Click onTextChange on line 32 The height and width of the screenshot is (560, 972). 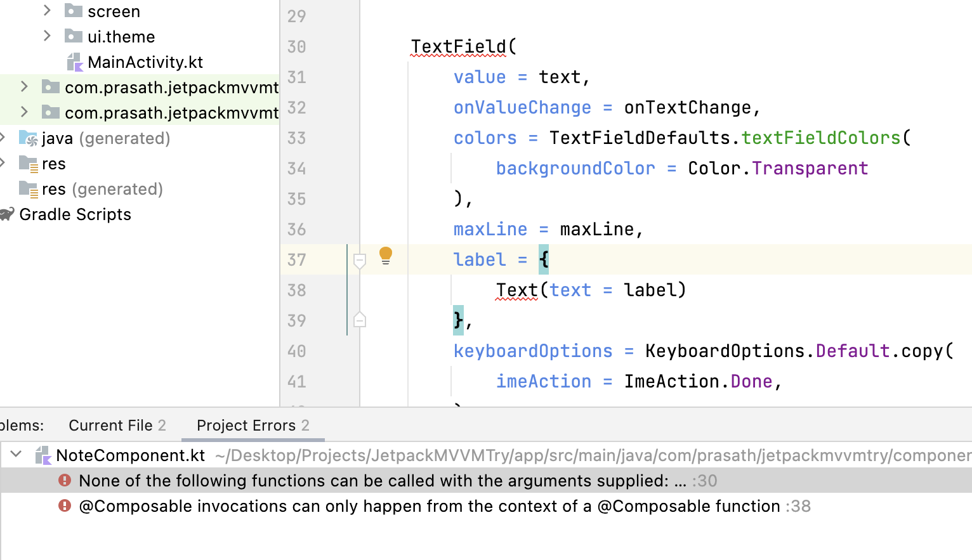point(688,107)
